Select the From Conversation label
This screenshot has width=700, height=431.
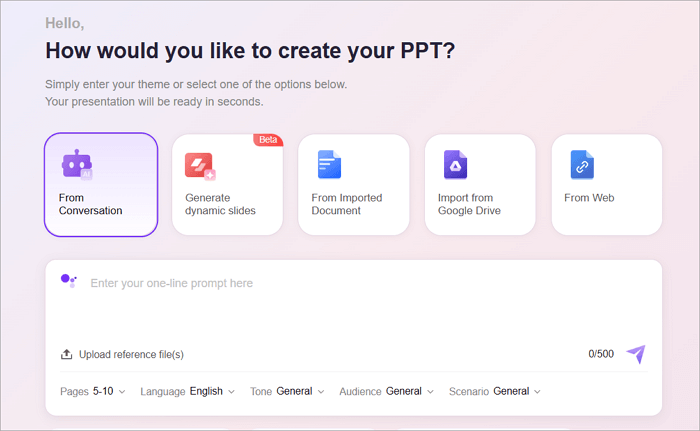pyautogui.click(x=90, y=204)
